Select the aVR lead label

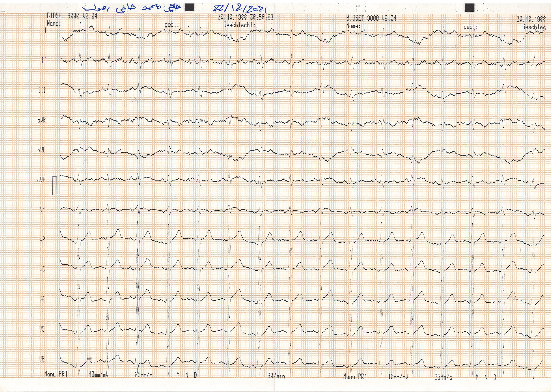42,120
